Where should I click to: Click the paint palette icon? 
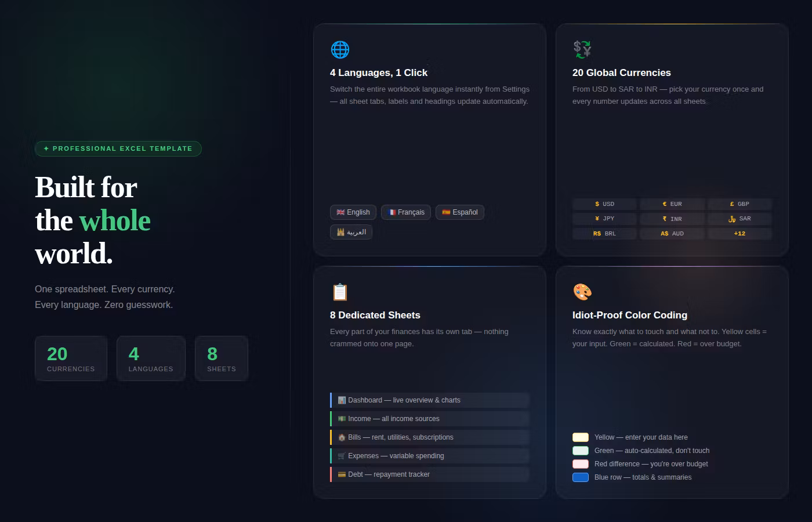pyautogui.click(x=582, y=292)
